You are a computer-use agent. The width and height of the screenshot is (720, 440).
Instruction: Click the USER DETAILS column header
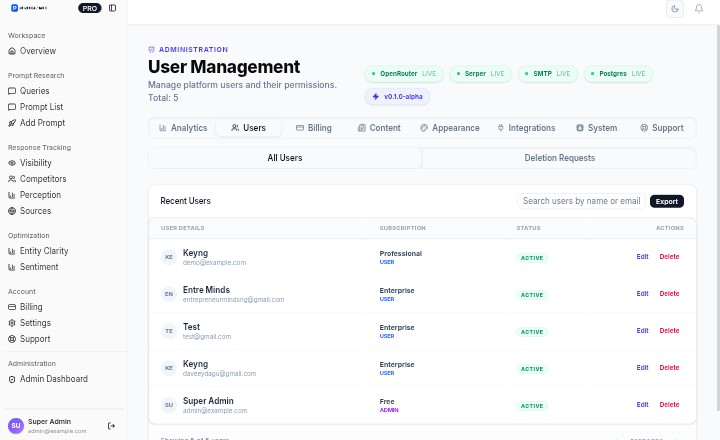[182, 228]
